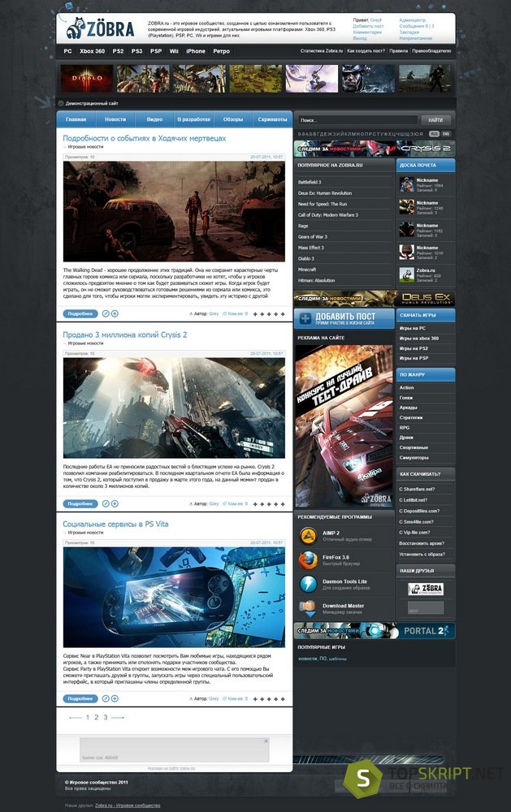Click plus circle icon under PS Vita post
Viewport: 511px width, 812px height.
point(115,698)
